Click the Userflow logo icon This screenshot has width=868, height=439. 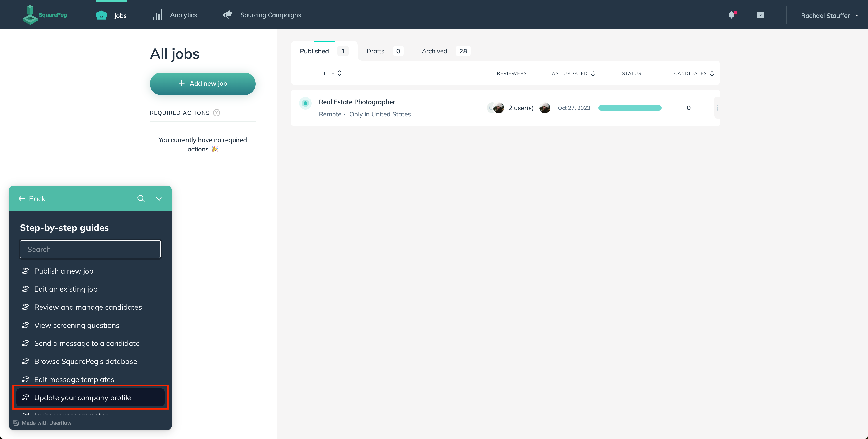click(16, 422)
